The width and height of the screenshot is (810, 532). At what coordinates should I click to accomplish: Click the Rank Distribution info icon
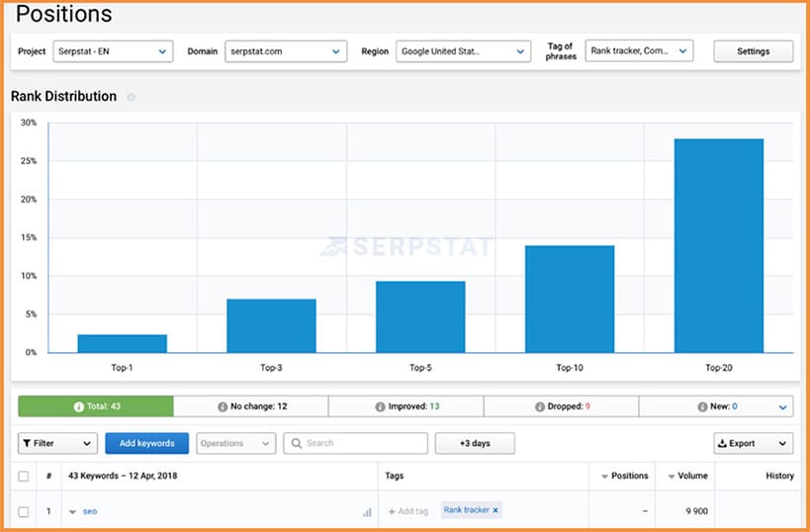click(x=132, y=97)
